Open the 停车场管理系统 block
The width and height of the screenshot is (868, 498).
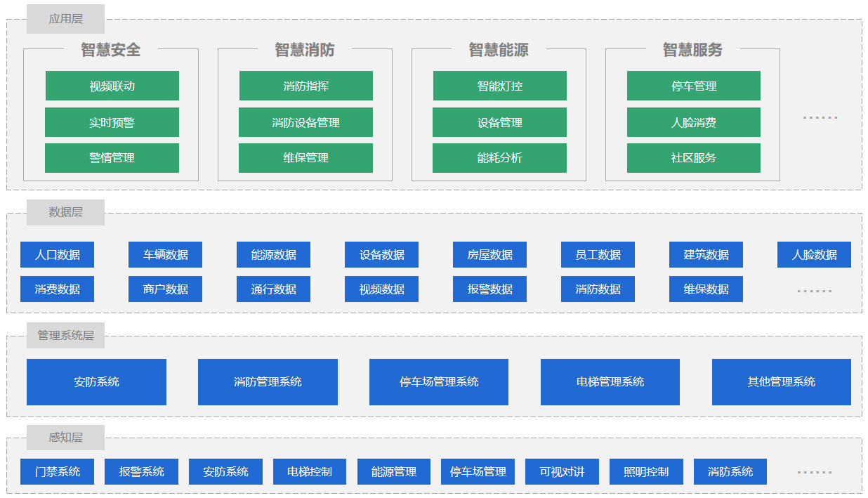point(439,382)
